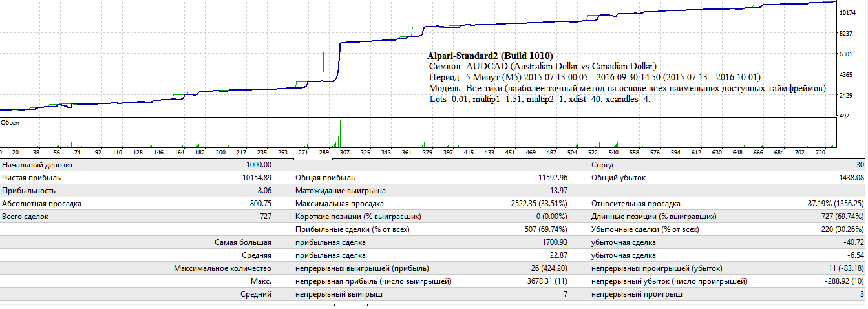Screen dimensions: 868x309
Task: Click trade number 307 on the horizontal axis
Action: tap(344, 153)
